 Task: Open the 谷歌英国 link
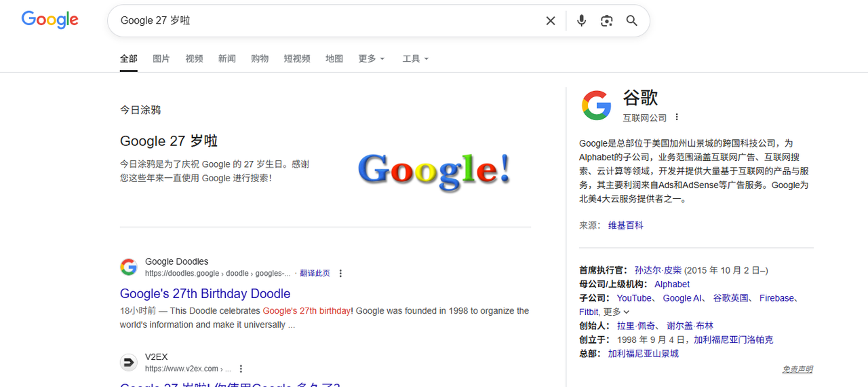pos(731,298)
